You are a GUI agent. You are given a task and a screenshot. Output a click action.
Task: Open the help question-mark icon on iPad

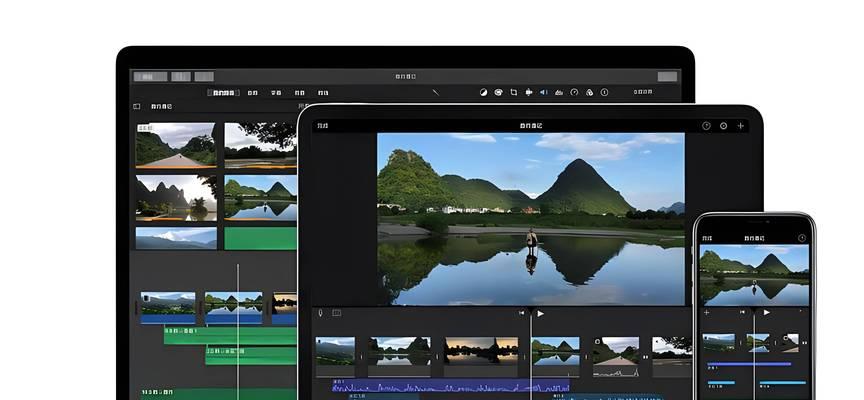point(706,126)
